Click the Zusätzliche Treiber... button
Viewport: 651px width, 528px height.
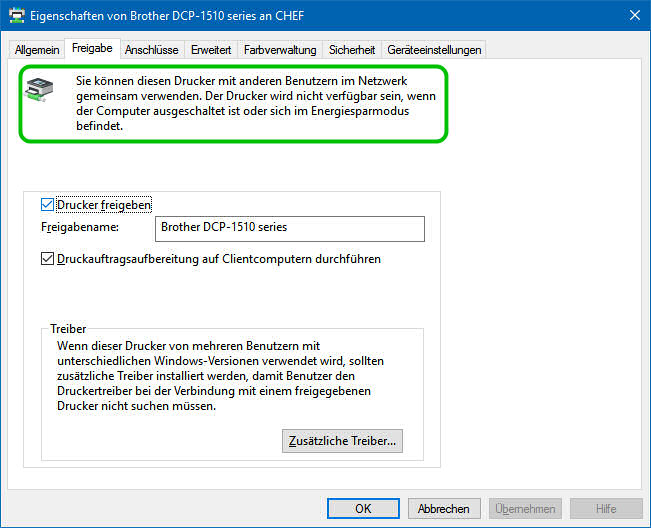click(x=342, y=440)
